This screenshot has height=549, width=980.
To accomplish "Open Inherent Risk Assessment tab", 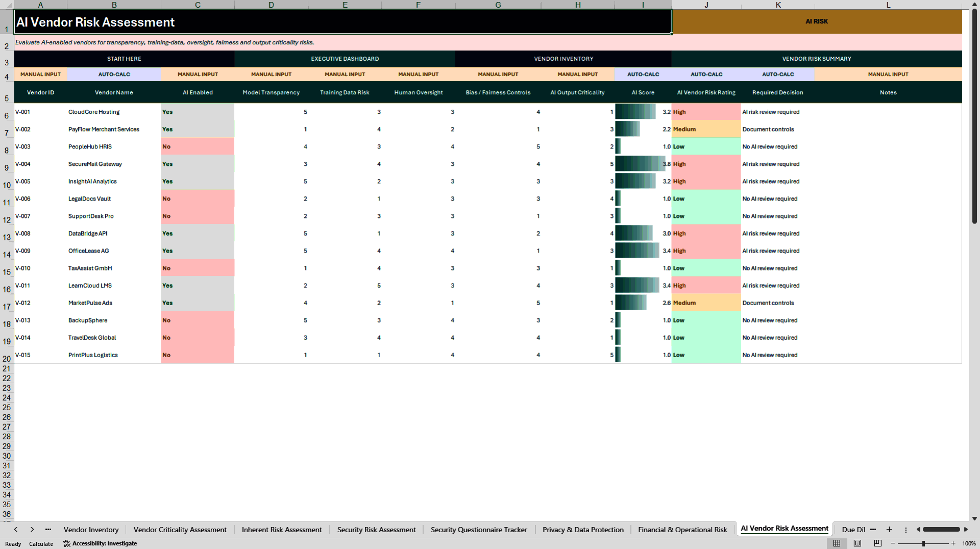I will pyautogui.click(x=282, y=530).
